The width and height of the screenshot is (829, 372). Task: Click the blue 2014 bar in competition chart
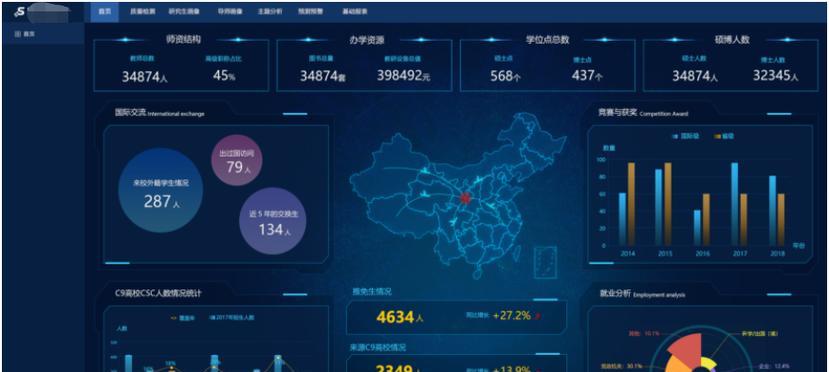[x=622, y=219]
